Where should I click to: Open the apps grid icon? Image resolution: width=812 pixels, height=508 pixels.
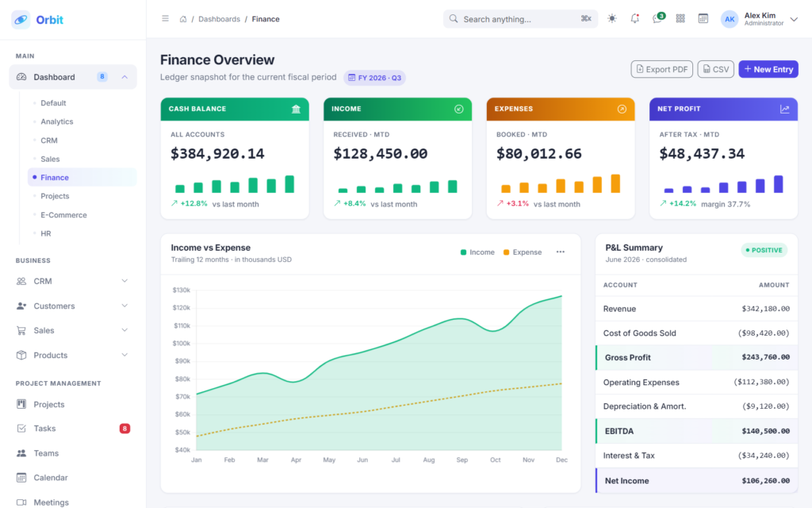point(680,19)
